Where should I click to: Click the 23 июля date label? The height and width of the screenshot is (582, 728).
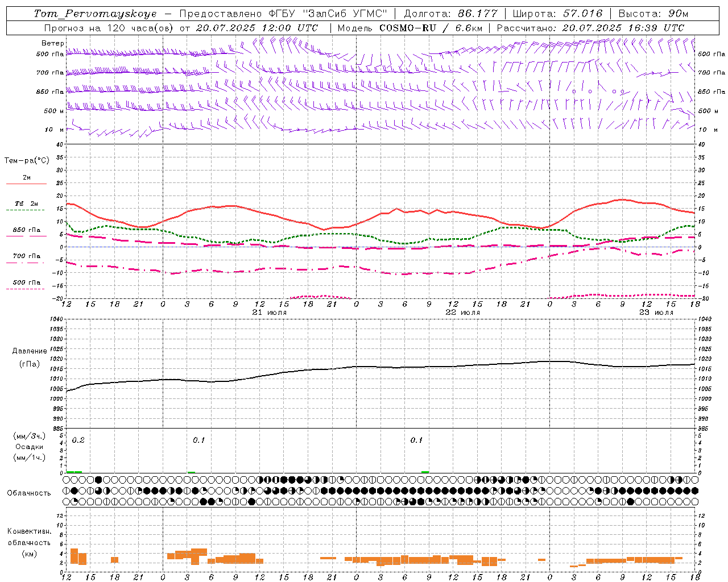[x=656, y=313]
